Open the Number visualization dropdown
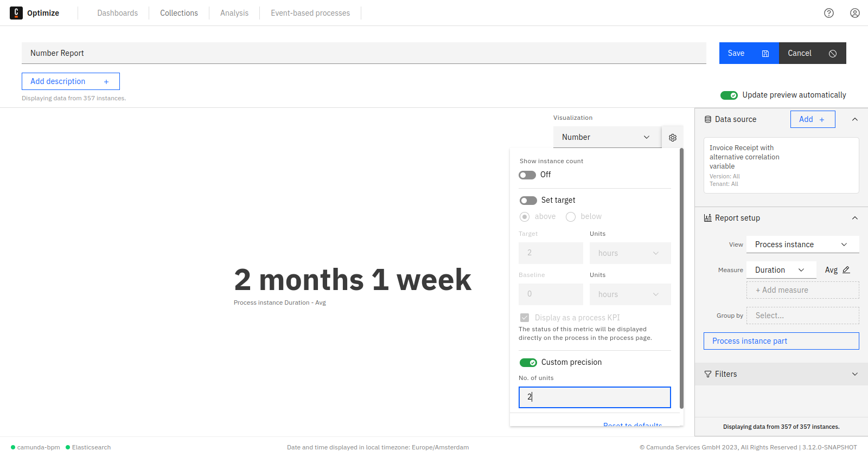 point(607,137)
